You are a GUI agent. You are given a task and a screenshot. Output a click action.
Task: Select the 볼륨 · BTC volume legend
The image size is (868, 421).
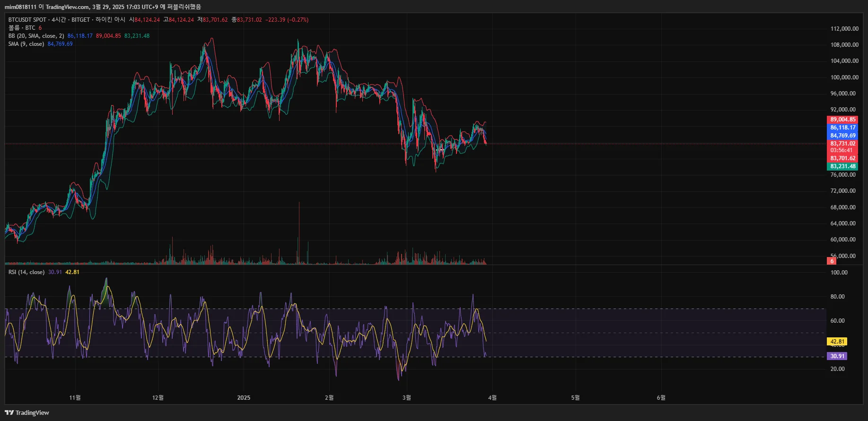(22, 28)
